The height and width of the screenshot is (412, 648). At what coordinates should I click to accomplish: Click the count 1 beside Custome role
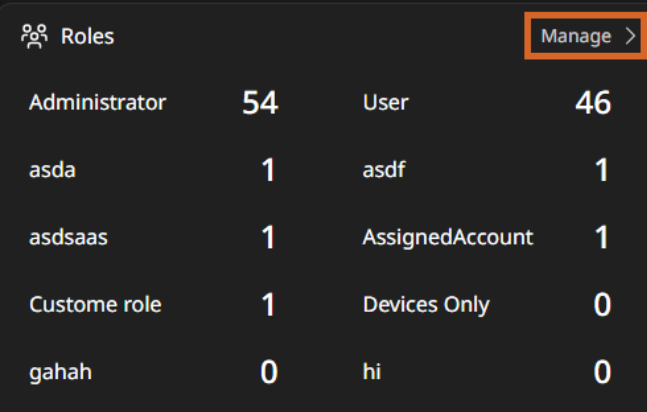coord(268,305)
